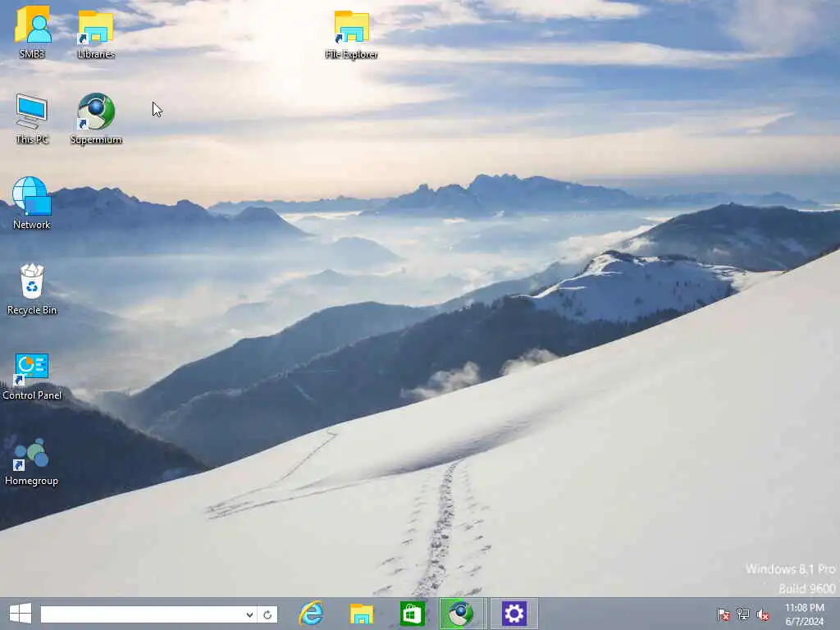Click the Recycle Bin label text
The height and width of the screenshot is (630, 840).
click(x=32, y=310)
